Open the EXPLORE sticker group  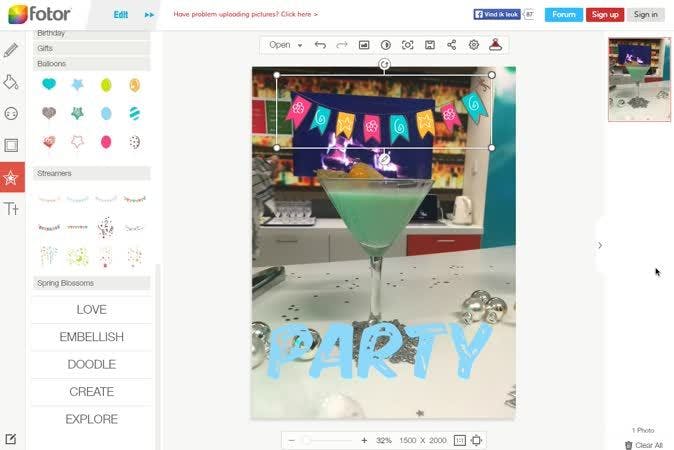pyautogui.click(x=92, y=419)
